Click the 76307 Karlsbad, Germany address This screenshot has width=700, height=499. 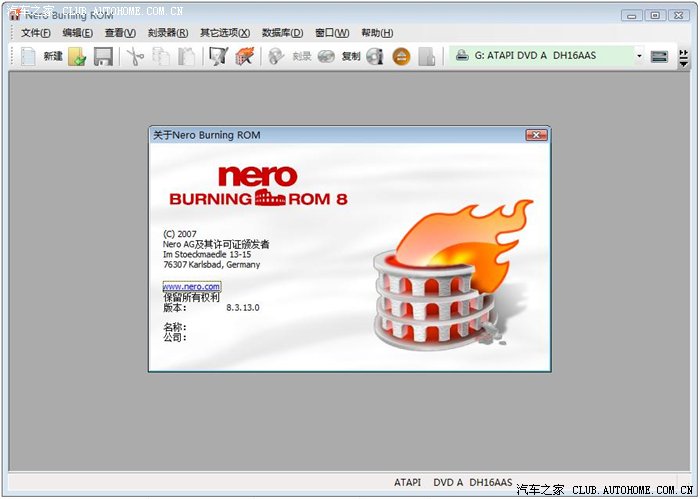point(212,265)
